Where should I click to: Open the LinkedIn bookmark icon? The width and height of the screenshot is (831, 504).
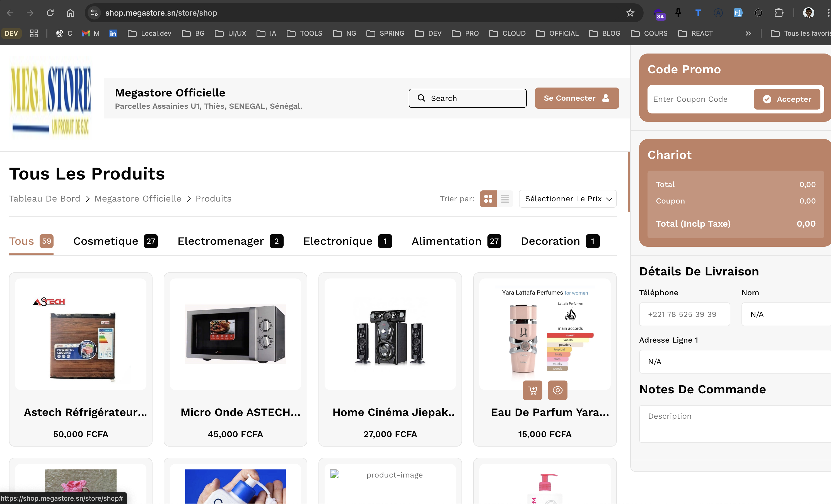[x=113, y=33]
